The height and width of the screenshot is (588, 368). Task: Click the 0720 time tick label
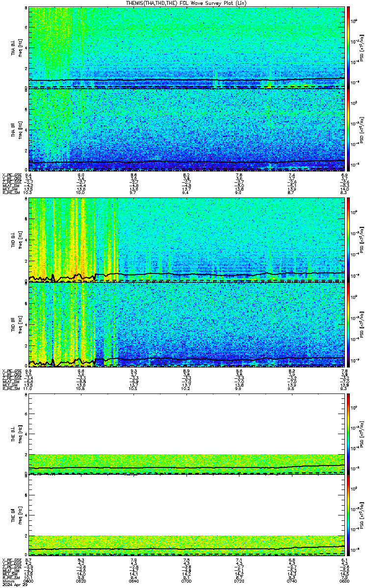tap(239, 581)
